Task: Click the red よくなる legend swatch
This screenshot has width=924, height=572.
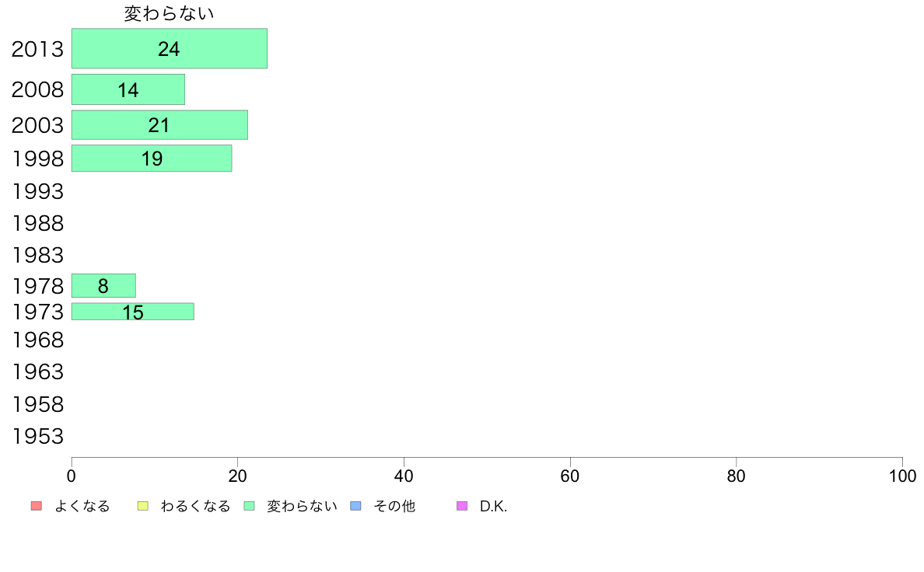Action: point(37,506)
